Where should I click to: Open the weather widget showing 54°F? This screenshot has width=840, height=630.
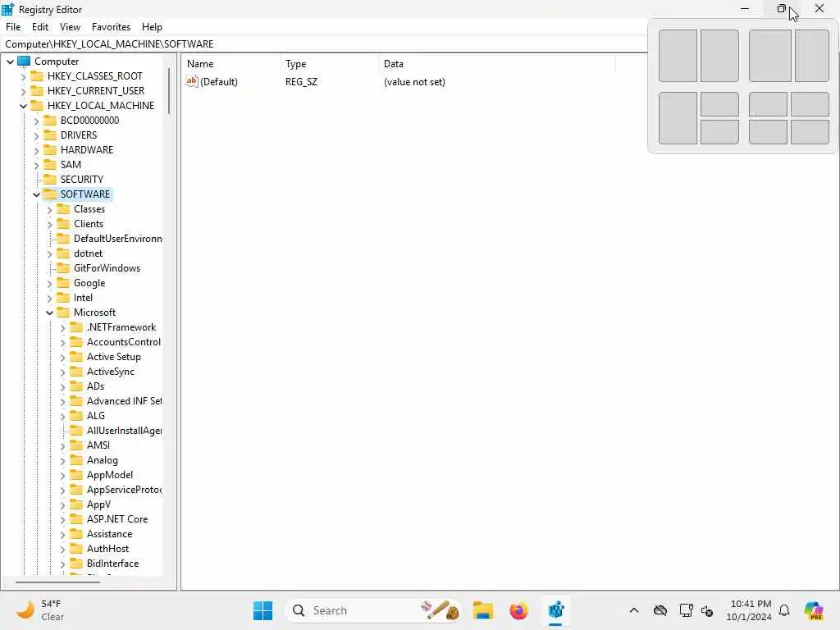(x=40, y=610)
